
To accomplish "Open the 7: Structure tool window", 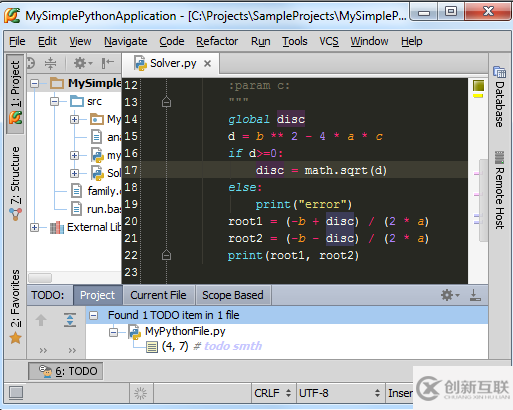I will (x=16, y=184).
